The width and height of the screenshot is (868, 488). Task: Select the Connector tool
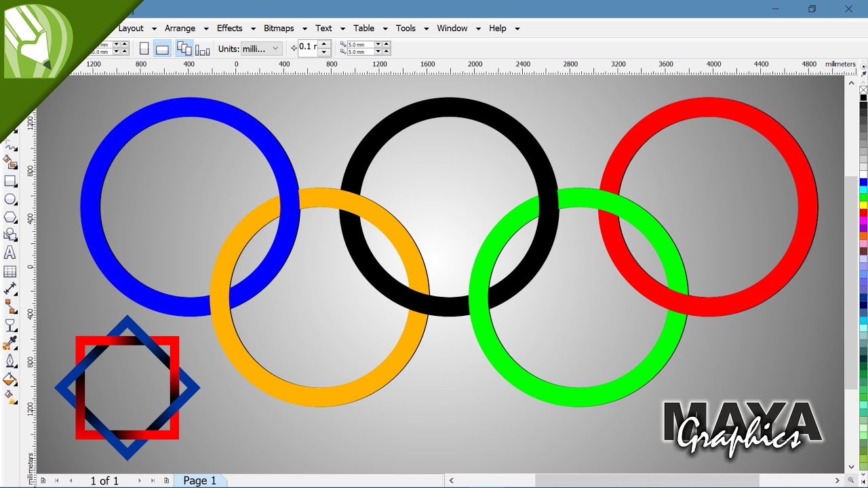point(11,307)
